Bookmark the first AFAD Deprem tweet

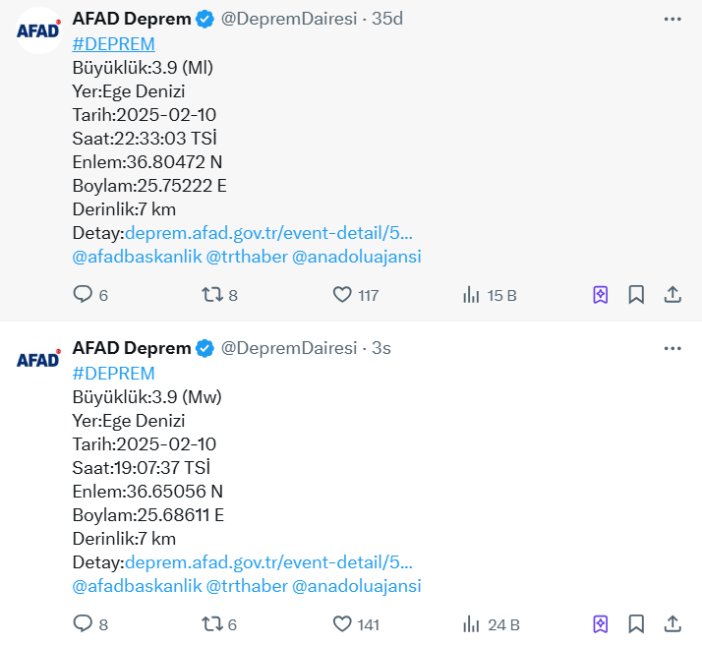(x=636, y=295)
